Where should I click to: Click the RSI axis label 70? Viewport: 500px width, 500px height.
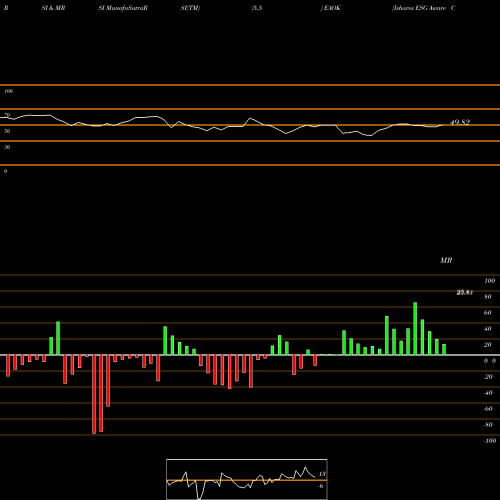coord(7,115)
